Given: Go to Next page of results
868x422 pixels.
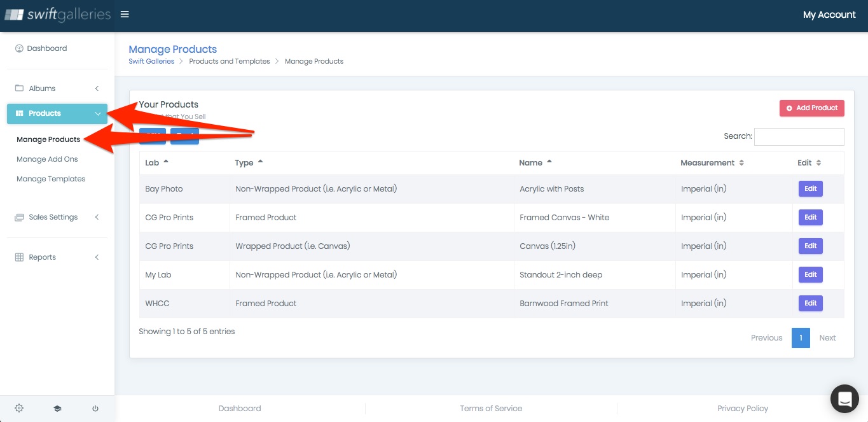Looking at the screenshot, I should [x=827, y=338].
